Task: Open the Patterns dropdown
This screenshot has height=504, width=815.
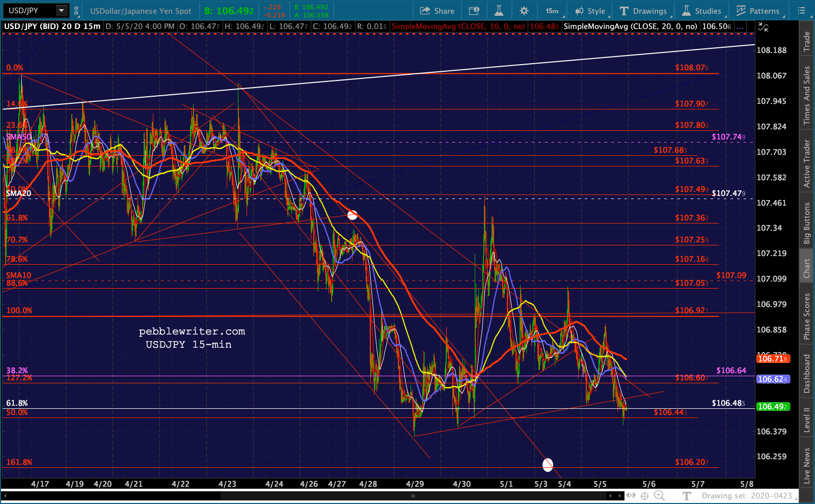Action: (x=758, y=11)
